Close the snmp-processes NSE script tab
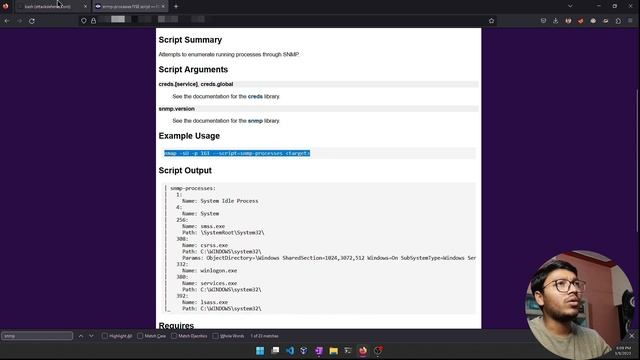 click(x=163, y=7)
